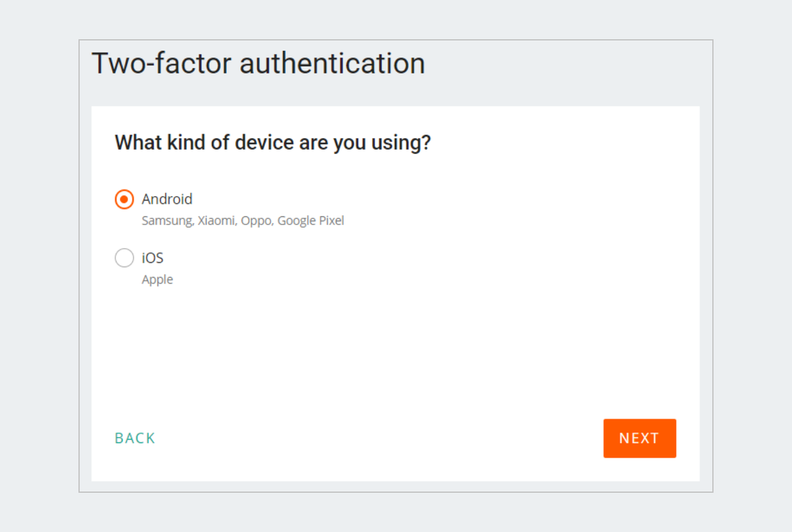Click the gray page background outside the panel

pos(40,264)
